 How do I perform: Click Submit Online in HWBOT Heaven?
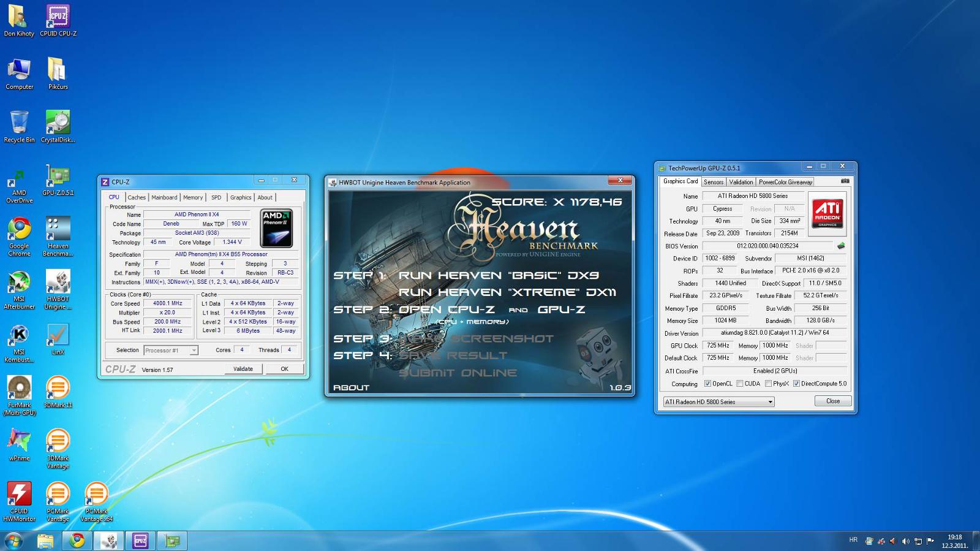click(458, 373)
